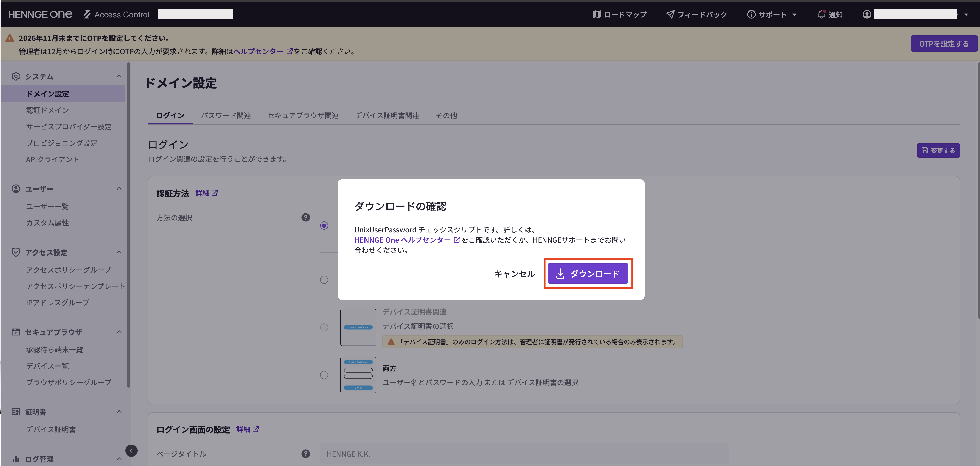980x466 pixels.
Task: Collapse the アクセス設定 section chevron
Action: [119, 252]
